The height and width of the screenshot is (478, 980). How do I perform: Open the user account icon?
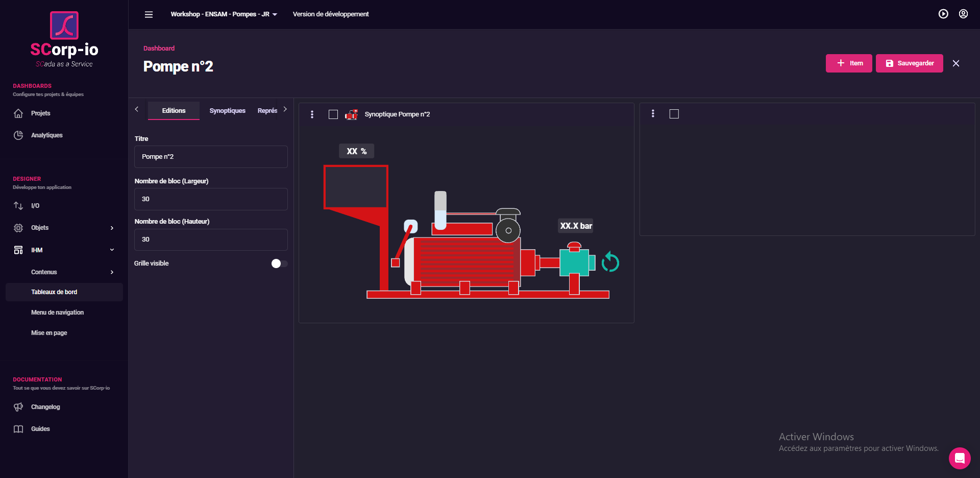coord(963,14)
